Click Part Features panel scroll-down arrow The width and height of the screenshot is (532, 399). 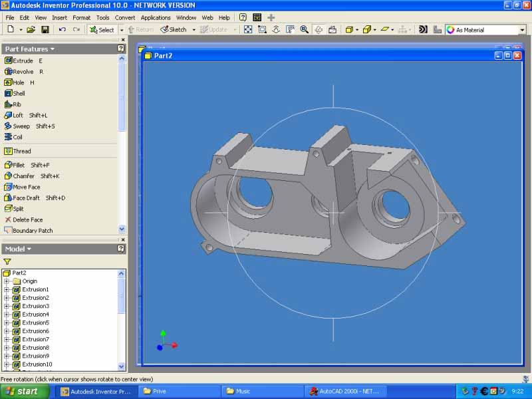122,229
